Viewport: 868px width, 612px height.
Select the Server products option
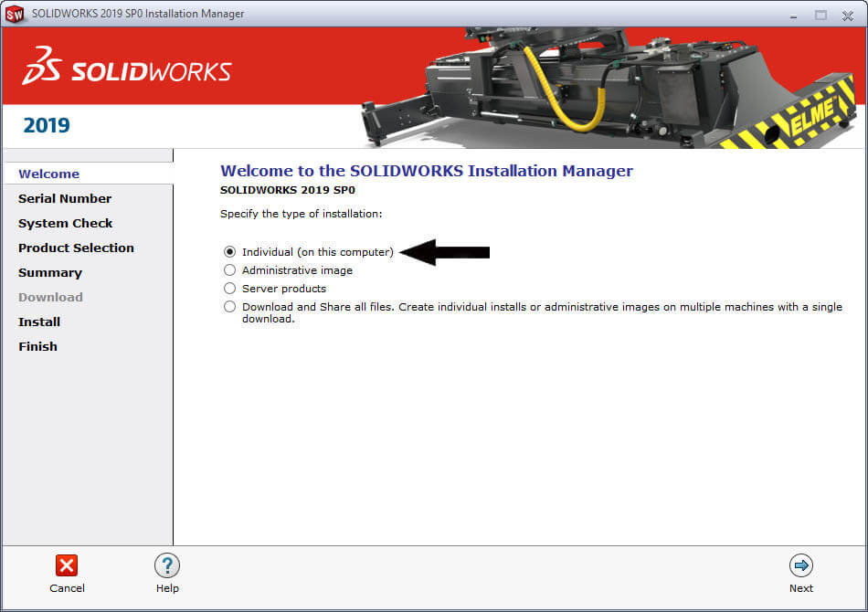pos(229,289)
